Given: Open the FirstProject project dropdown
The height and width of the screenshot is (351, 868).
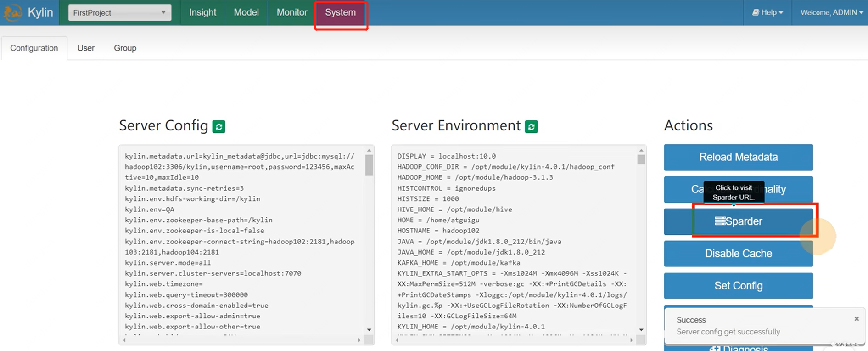Looking at the screenshot, I should (120, 12).
